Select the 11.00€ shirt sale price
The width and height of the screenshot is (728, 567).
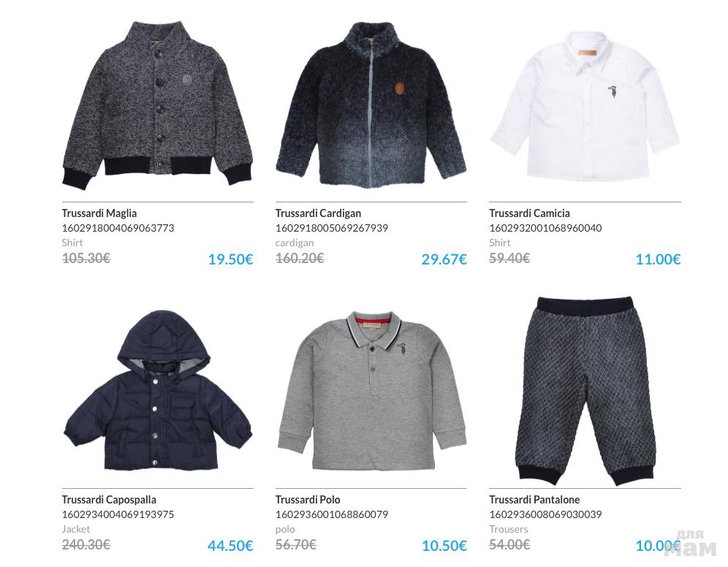[x=658, y=259]
